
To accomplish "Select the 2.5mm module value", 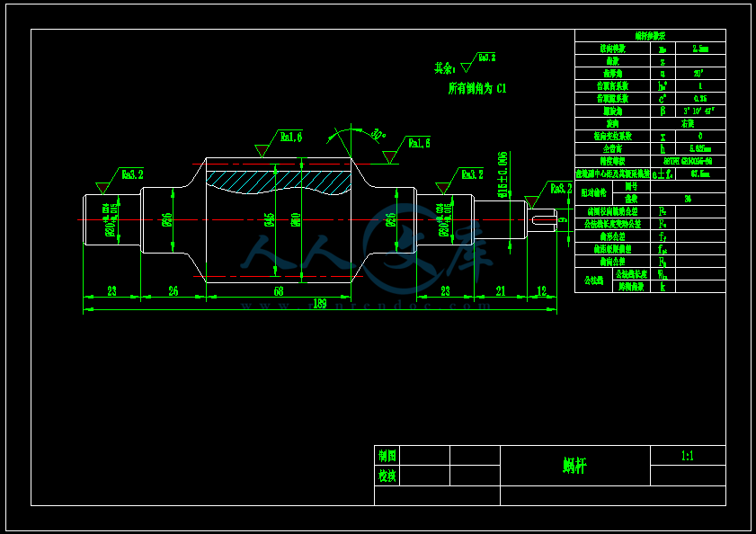I will (x=700, y=49).
